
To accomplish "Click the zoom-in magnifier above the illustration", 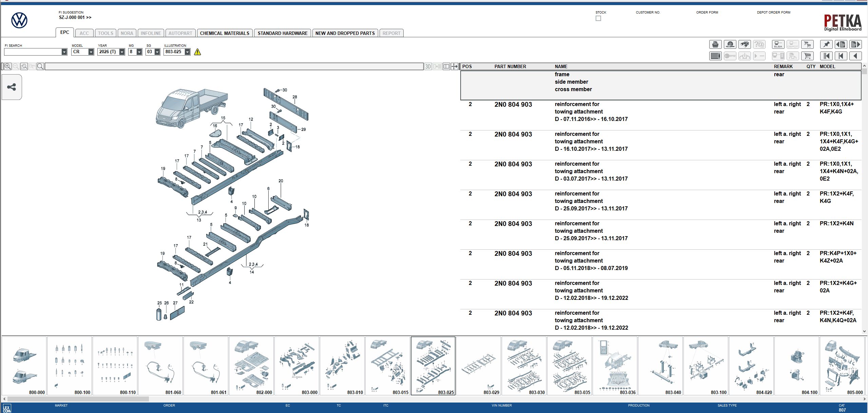I will coord(7,66).
